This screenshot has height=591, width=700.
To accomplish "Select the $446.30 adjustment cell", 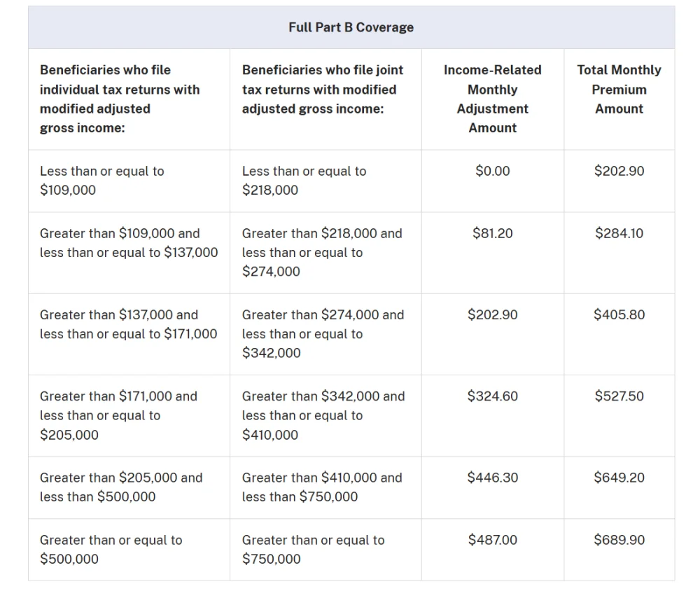I will [492, 478].
